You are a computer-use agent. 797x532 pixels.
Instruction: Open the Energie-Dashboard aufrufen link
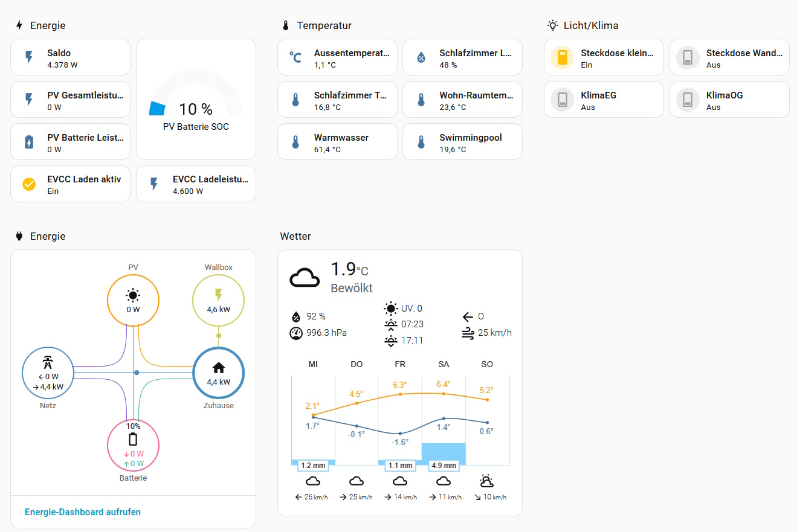click(83, 512)
